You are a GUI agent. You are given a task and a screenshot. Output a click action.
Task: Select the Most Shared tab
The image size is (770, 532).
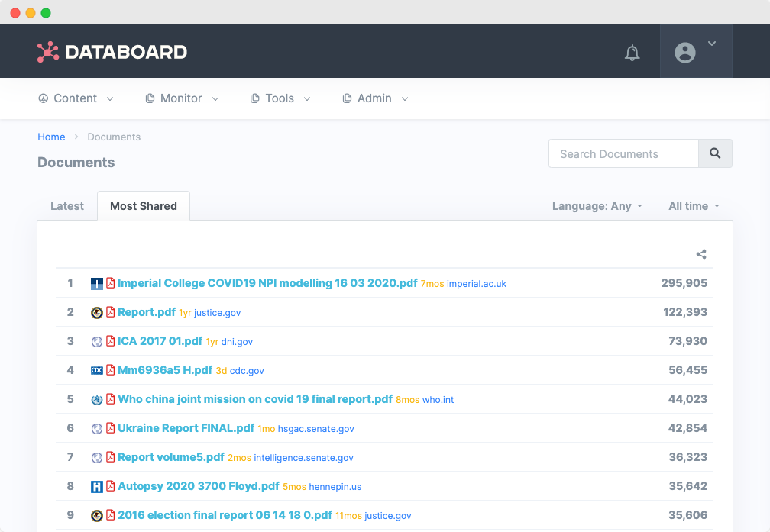[144, 206]
